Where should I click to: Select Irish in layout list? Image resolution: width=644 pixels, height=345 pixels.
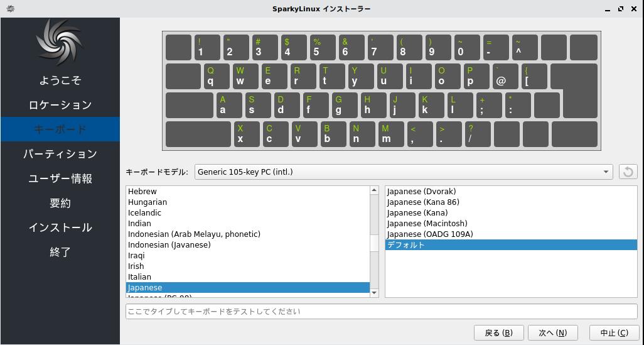coord(248,266)
